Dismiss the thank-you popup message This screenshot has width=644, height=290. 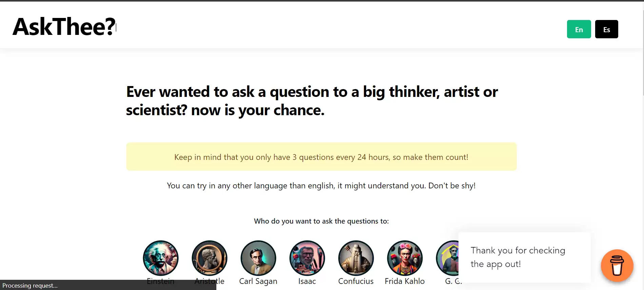click(518, 257)
